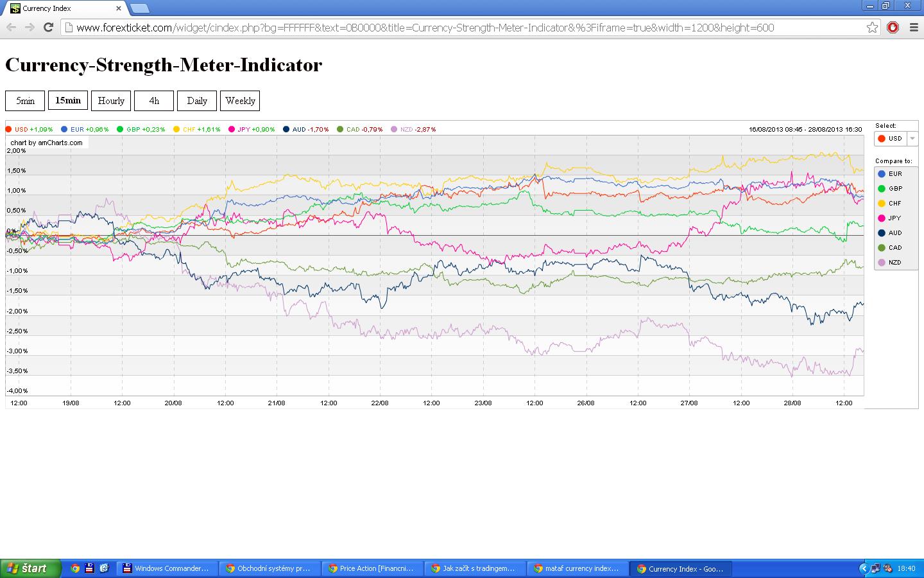Open the red ad-blocker extension icon

[893, 28]
